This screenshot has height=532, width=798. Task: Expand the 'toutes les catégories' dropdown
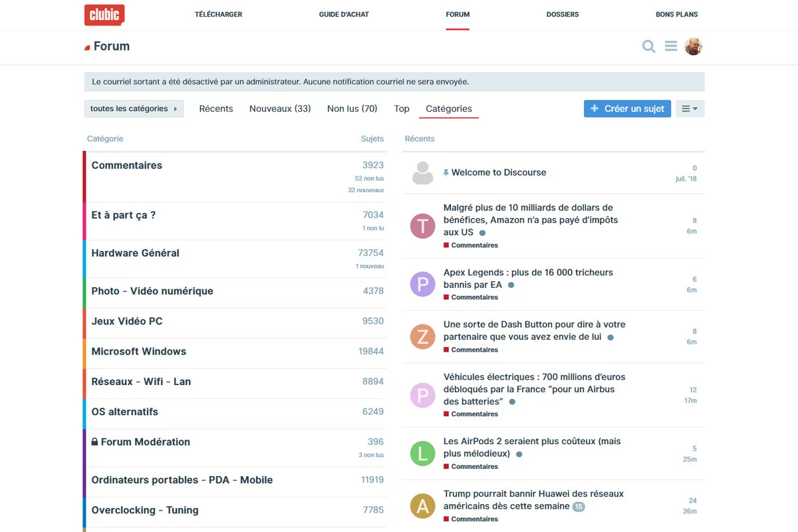[134, 108]
